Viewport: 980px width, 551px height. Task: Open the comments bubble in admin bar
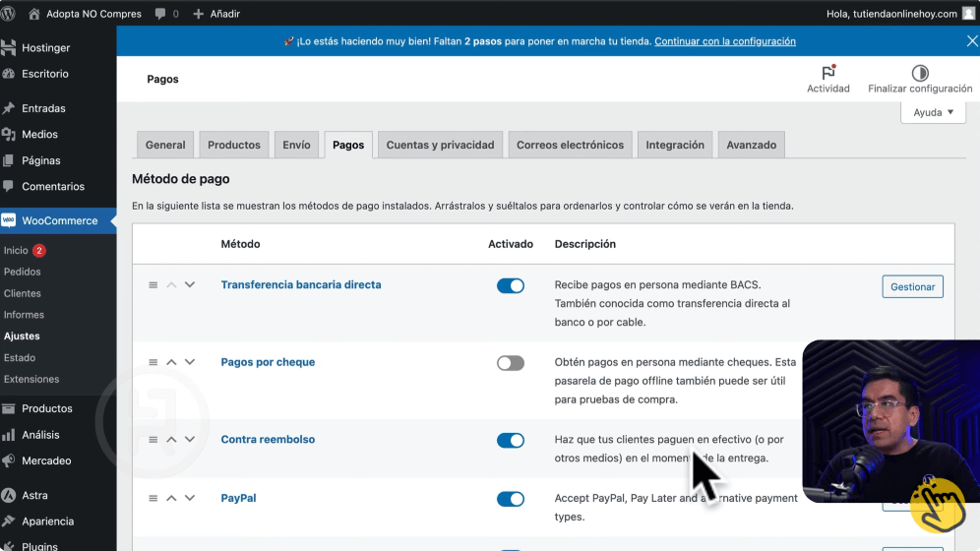click(x=160, y=14)
